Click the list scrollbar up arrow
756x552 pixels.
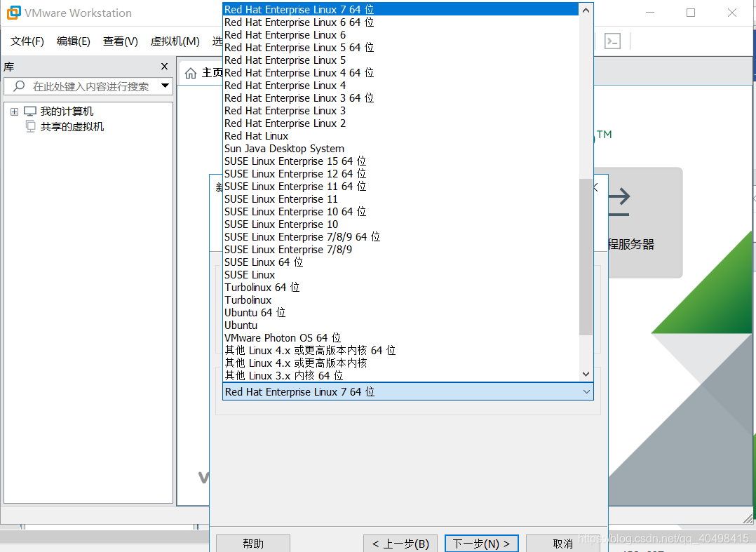[x=586, y=10]
